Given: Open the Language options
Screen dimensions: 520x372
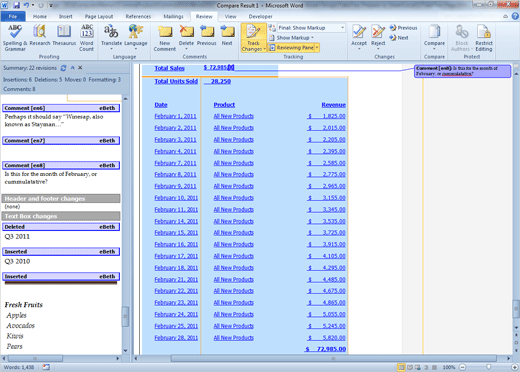Looking at the screenshot, I should pyautogui.click(x=136, y=37).
